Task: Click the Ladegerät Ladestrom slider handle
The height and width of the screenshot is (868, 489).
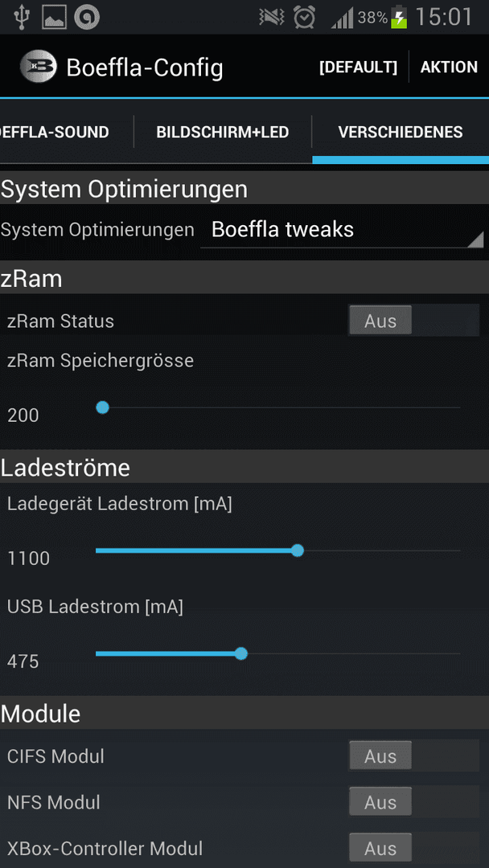Action: point(298,551)
